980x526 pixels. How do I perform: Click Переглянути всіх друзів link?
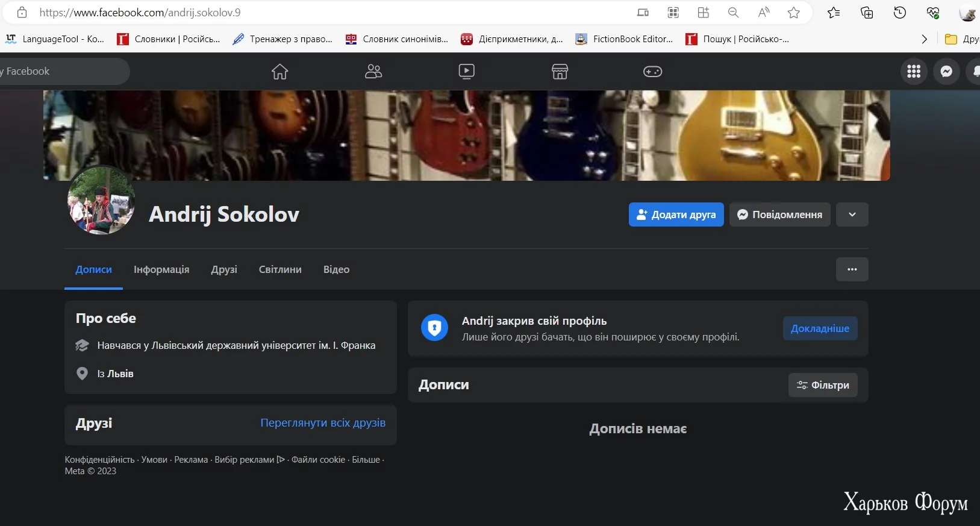[323, 423]
